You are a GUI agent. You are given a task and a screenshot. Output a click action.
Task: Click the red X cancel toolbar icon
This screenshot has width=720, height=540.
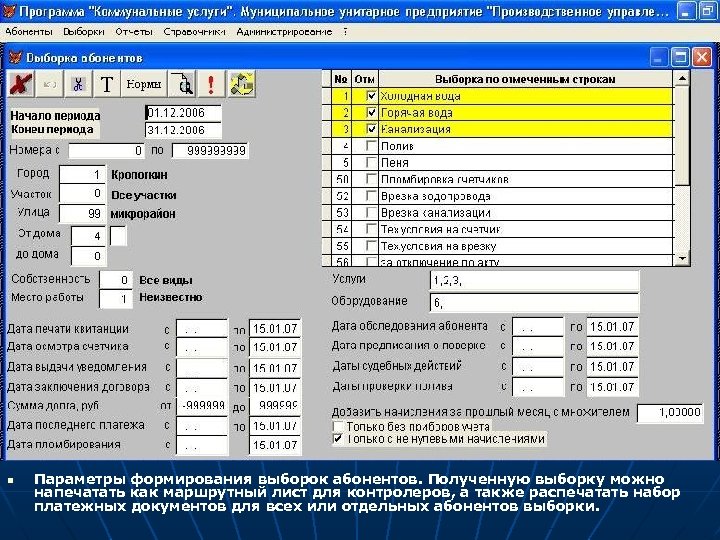(x=21, y=84)
